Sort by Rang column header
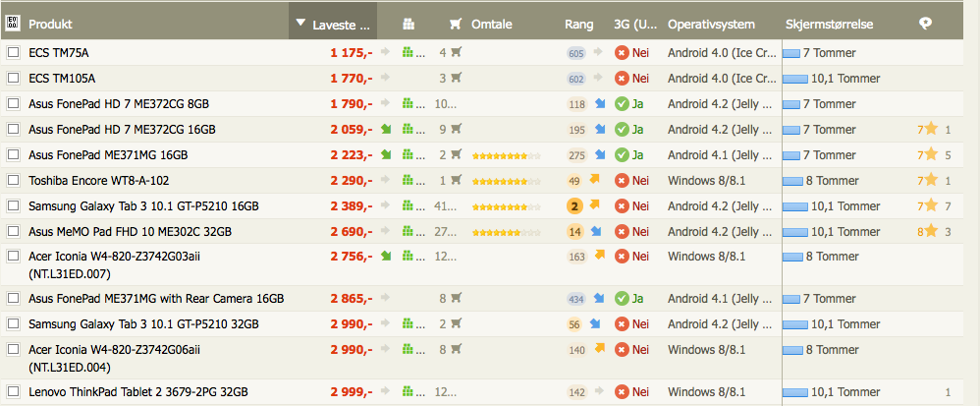The width and height of the screenshot is (980, 406). click(x=578, y=25)
